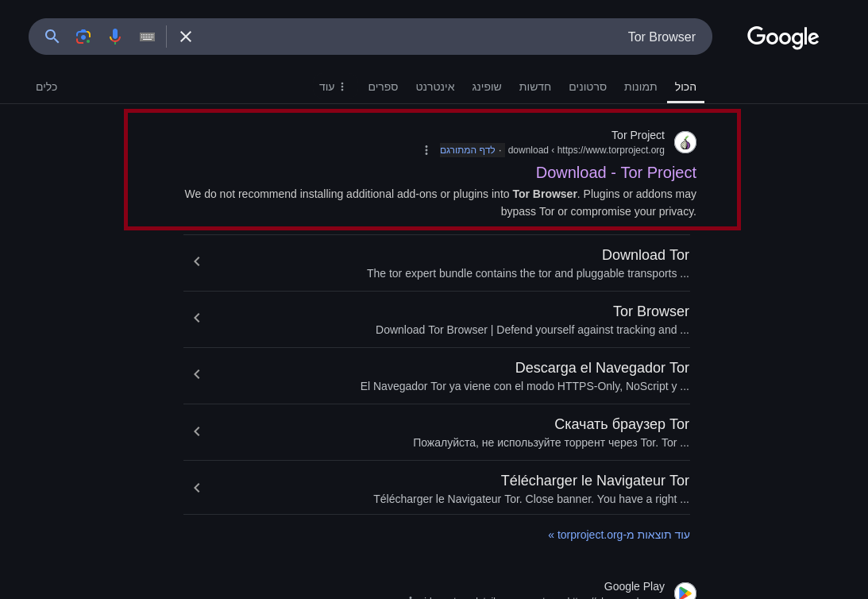Click the Google Play favicon
Viewport: 868px width, 599px height.
pos(685,591)
